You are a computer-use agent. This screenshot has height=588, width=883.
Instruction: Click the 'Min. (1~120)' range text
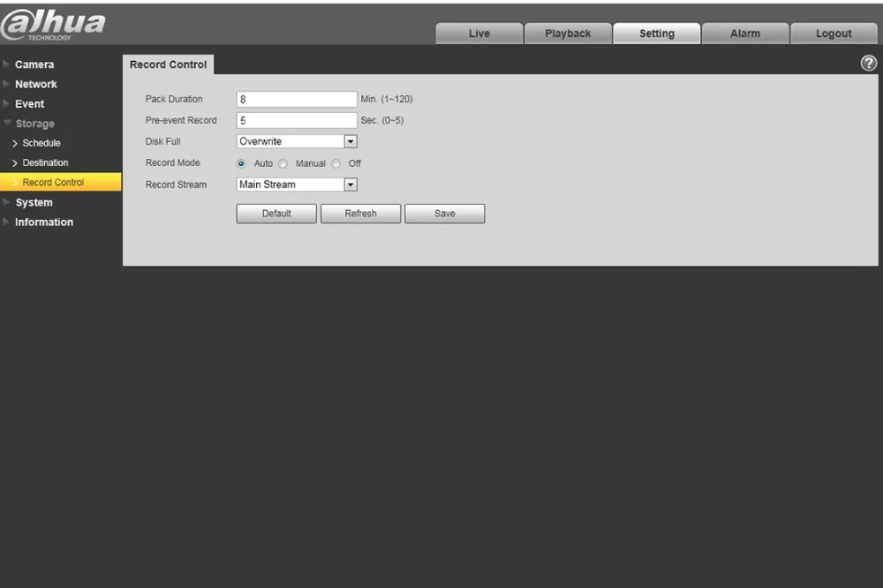click(x=387, y=99)
